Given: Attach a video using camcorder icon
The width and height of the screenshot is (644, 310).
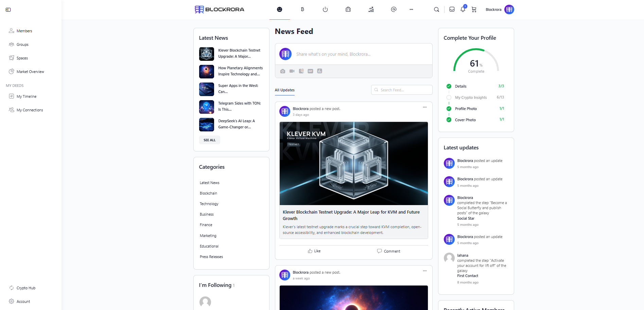Looking at the screenshot, I should (x=292, y=71).
